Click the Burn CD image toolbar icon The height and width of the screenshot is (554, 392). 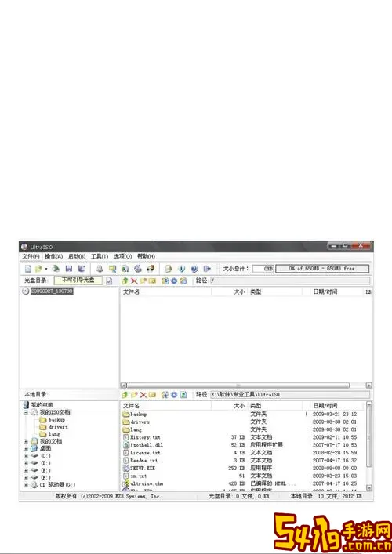click(x=138, y=269)
